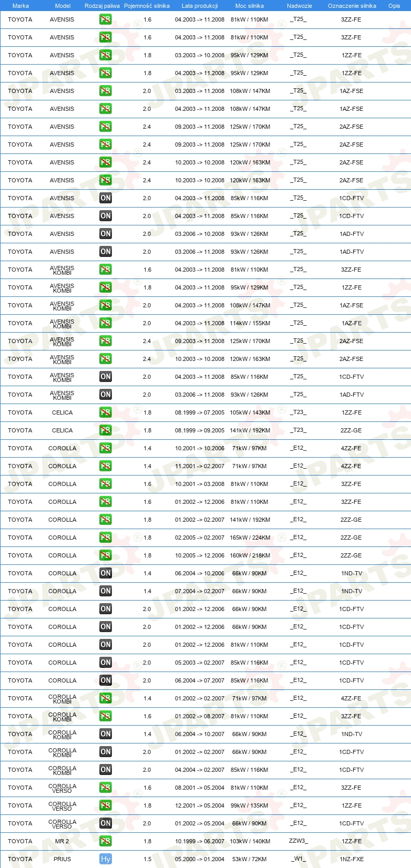Click the Lata produkcji column header
Screen dimensions: 411x868
[x=200, y=6]
